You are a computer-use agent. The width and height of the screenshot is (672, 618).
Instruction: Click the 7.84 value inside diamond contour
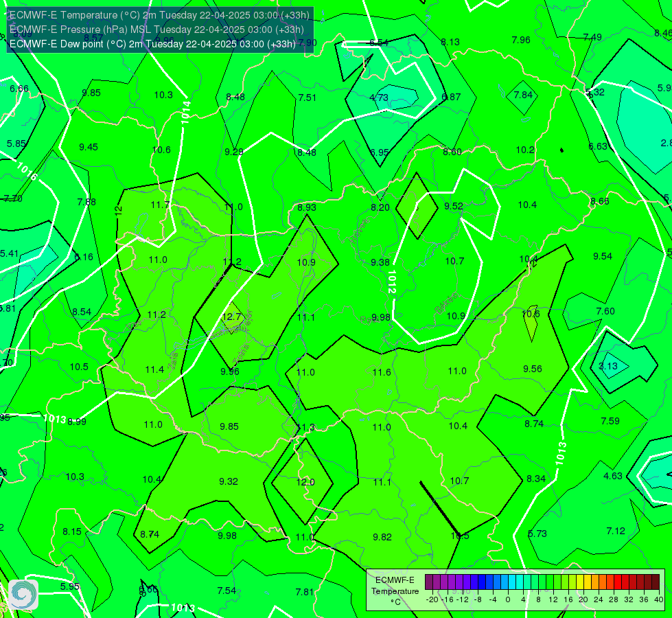coord(523,95)
